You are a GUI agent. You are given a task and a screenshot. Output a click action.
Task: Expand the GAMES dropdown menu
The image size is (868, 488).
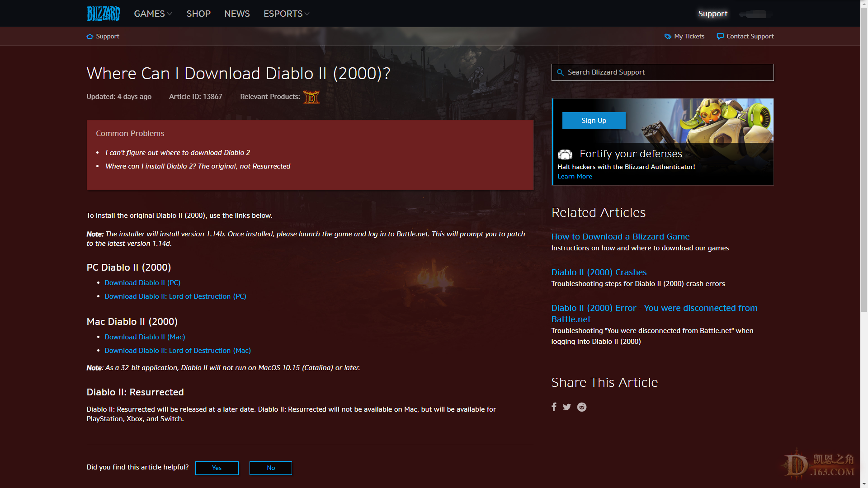pos(153,14)
